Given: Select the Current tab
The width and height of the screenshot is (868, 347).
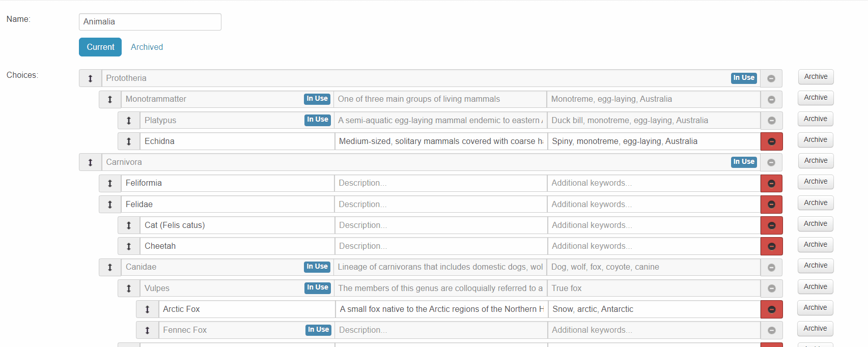Looking at the screenshot, I should click(x=100, y=47).
